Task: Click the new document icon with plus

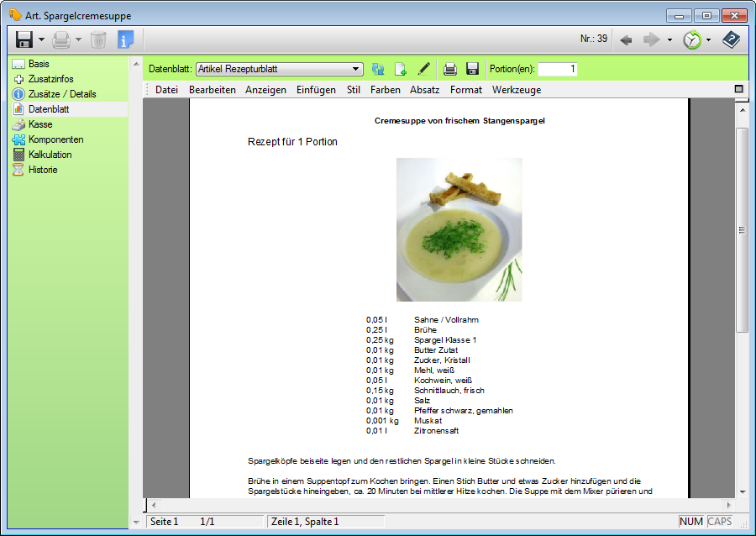Action: click(x=401, y=69)
